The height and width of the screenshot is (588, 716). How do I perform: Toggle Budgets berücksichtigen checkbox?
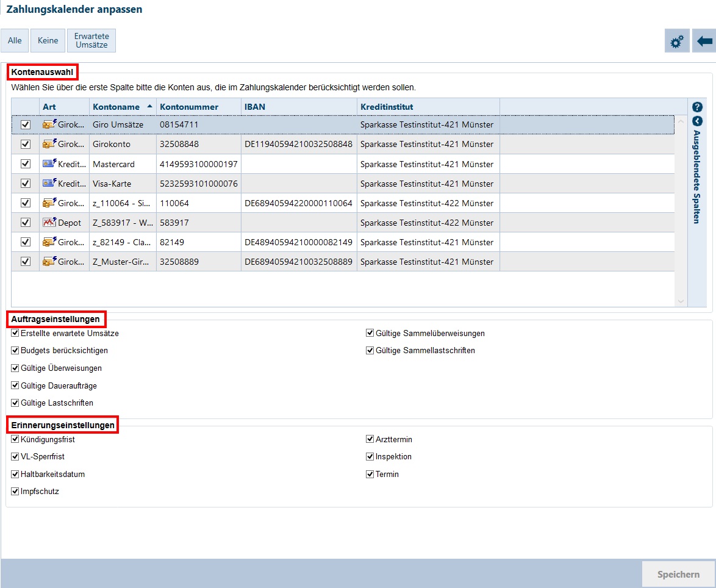15,351
